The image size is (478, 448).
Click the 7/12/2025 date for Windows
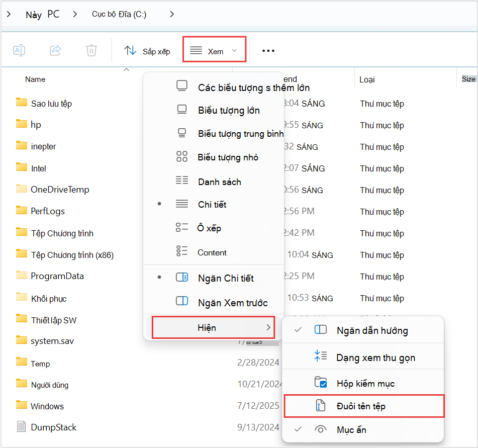[x=258, y=406]
